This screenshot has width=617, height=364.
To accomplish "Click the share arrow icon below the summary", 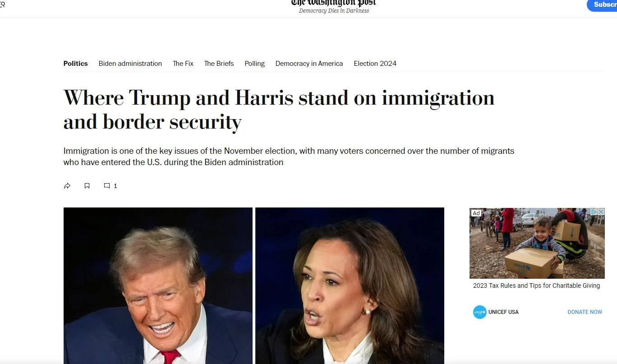I will (x=67, y=186).
